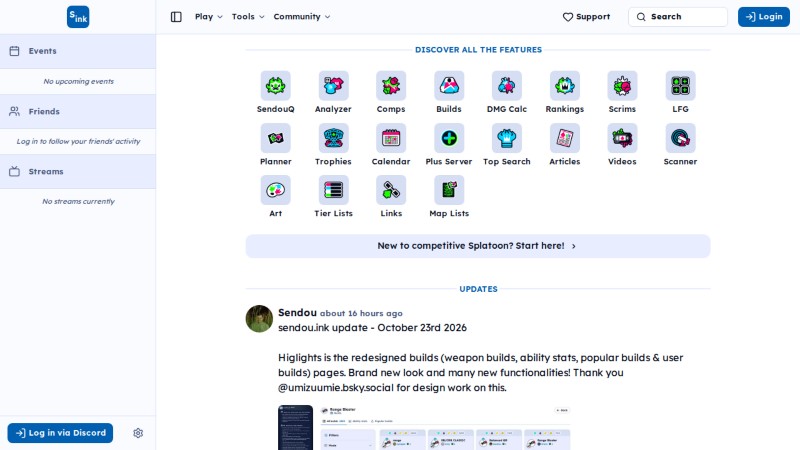Open the Comps feature icon
The height and width of the screenshot is (450, 800).
pyautogui.click(x=391, y=86)
